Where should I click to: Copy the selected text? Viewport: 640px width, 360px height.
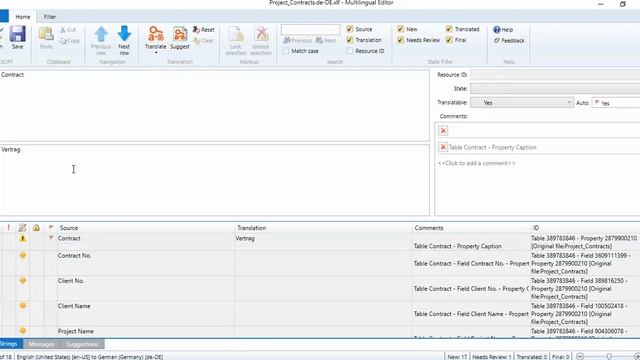[69, 41]
